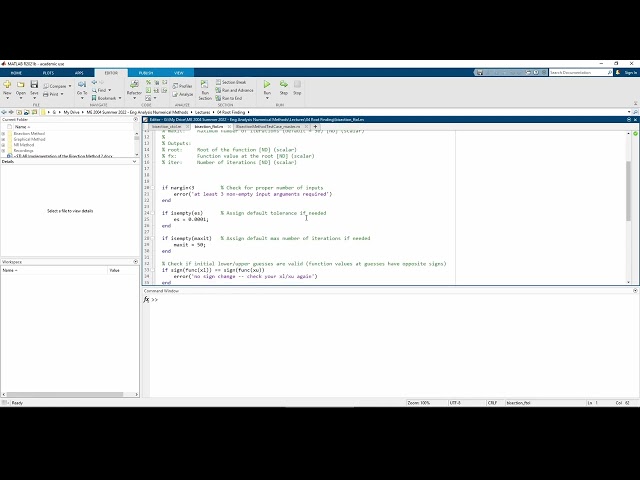Fold the if isempty(es) code block
The width and height of the screenshot is (640, 480).
click(153, 213)
